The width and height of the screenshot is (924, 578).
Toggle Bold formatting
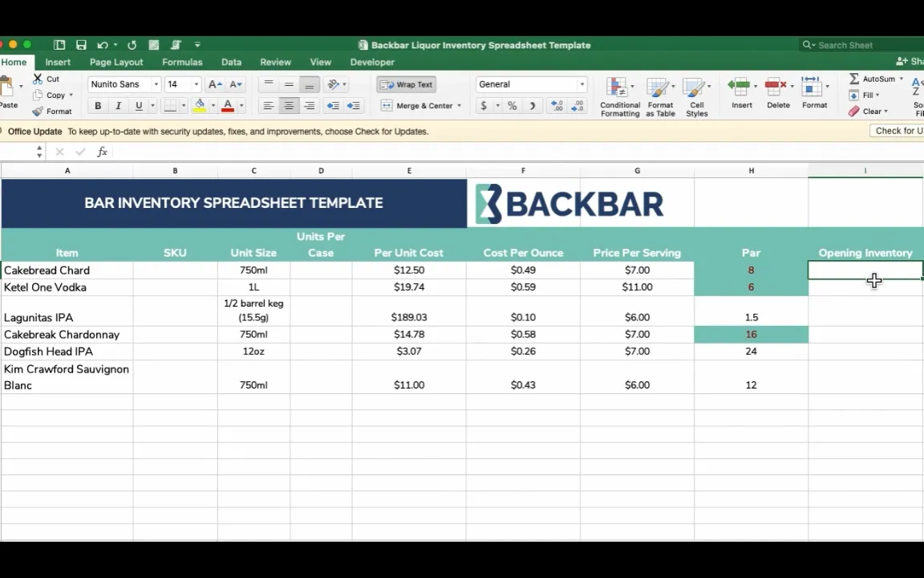[x=98, y=106]
